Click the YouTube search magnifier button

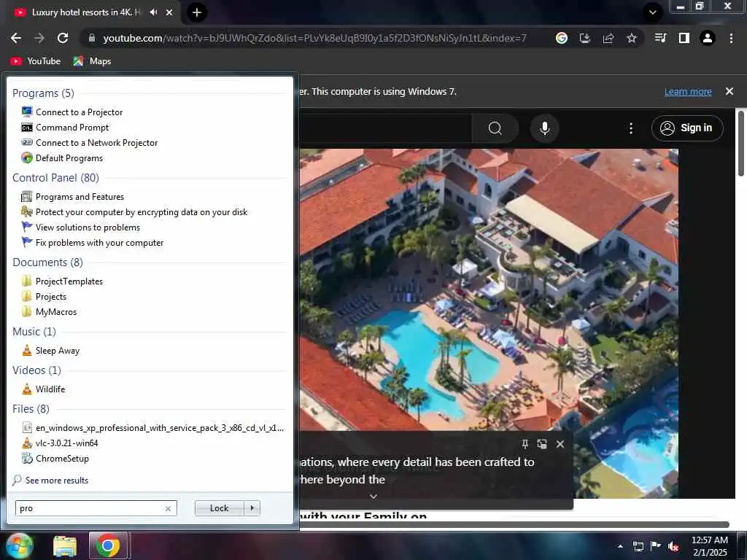(x=495, y=128)
